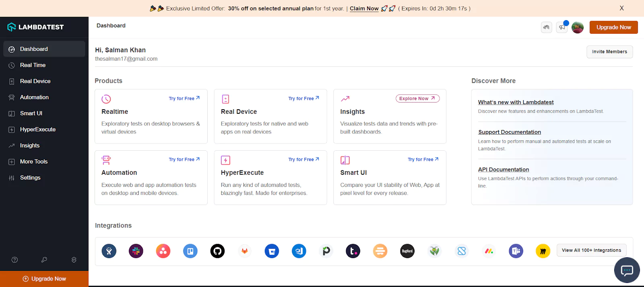Open Real Time in the sidebar
Screen dimensions: 644x287
pyautogui.click(x=44, y=65)
